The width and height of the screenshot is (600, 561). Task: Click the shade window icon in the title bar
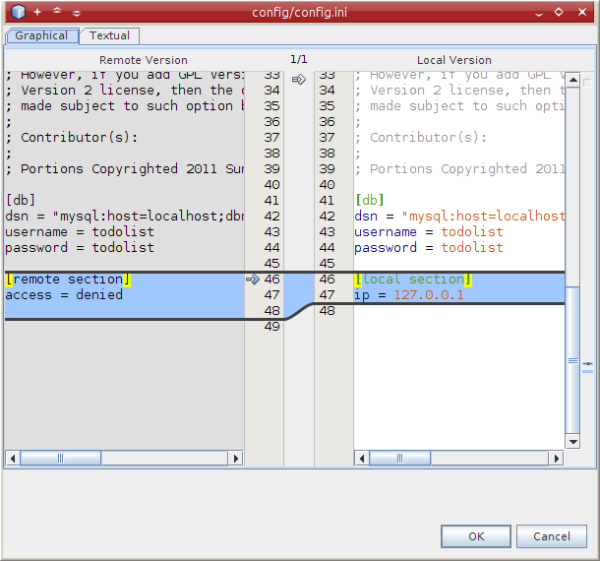click(57, 12)
